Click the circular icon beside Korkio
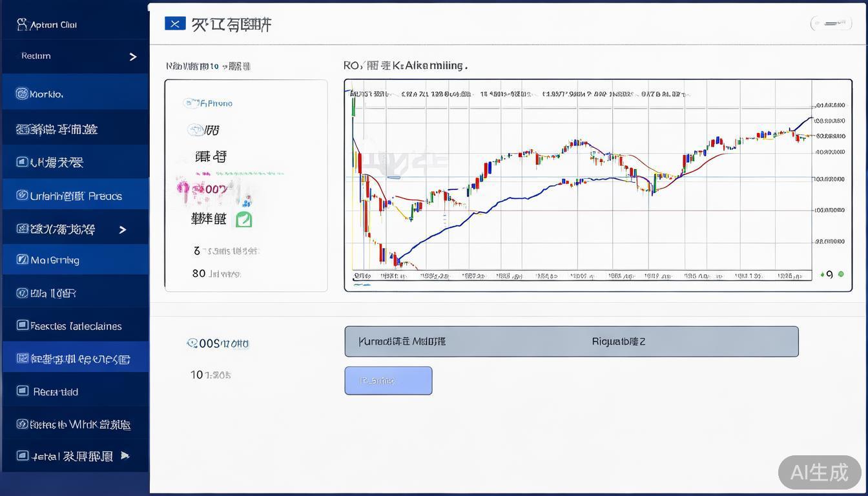Image resolution: width=868 pixels, height=496 pixels. (x=22, y=94)
